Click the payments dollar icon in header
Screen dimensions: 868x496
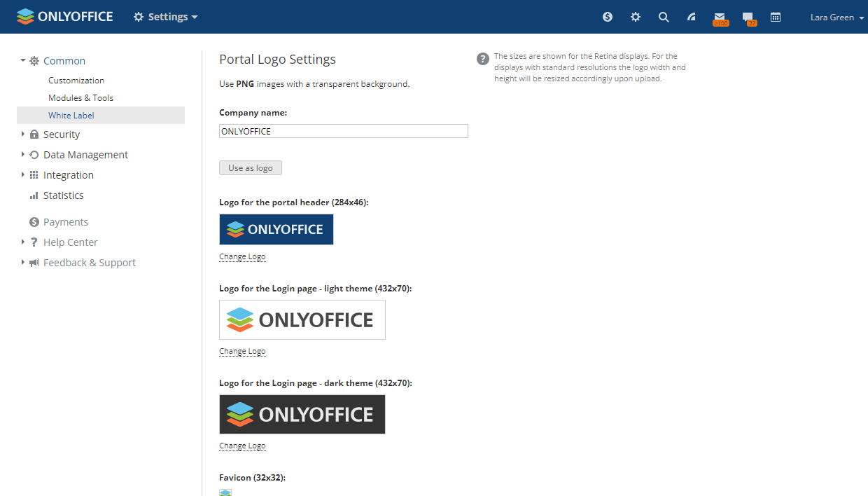pyautogui.click(x=608, y=17)
